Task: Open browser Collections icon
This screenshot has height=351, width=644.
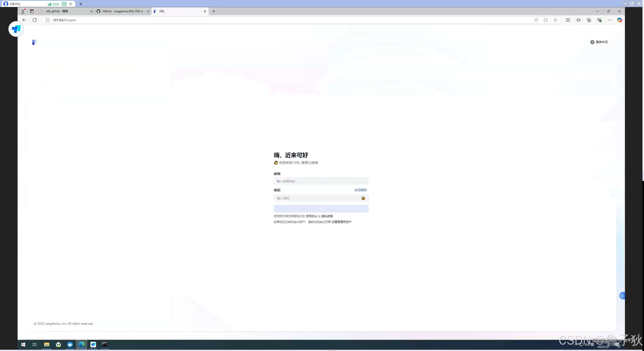Action: (x=589, y=20)
